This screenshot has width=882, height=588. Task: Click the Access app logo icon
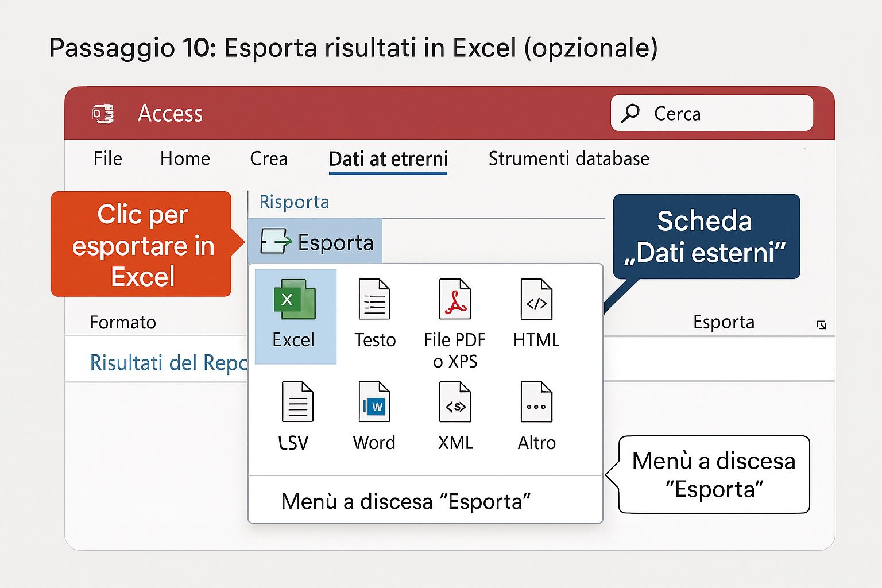(103, 114)
